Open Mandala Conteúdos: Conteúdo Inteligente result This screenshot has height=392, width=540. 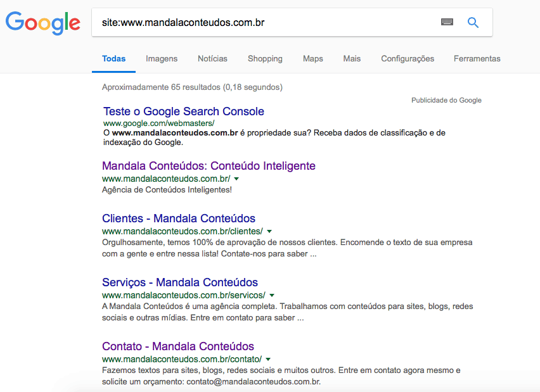click(x=209, y=166)
